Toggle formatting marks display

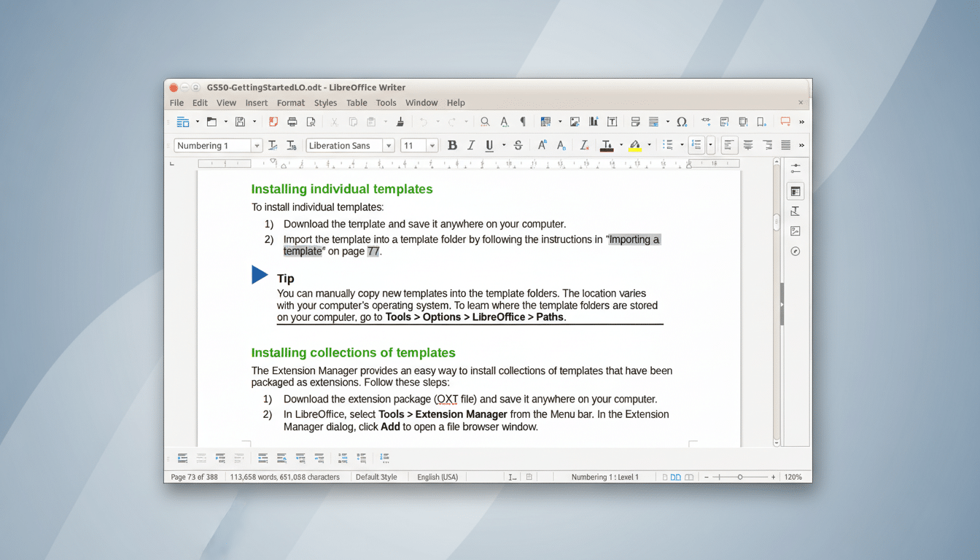coord(523,122)
